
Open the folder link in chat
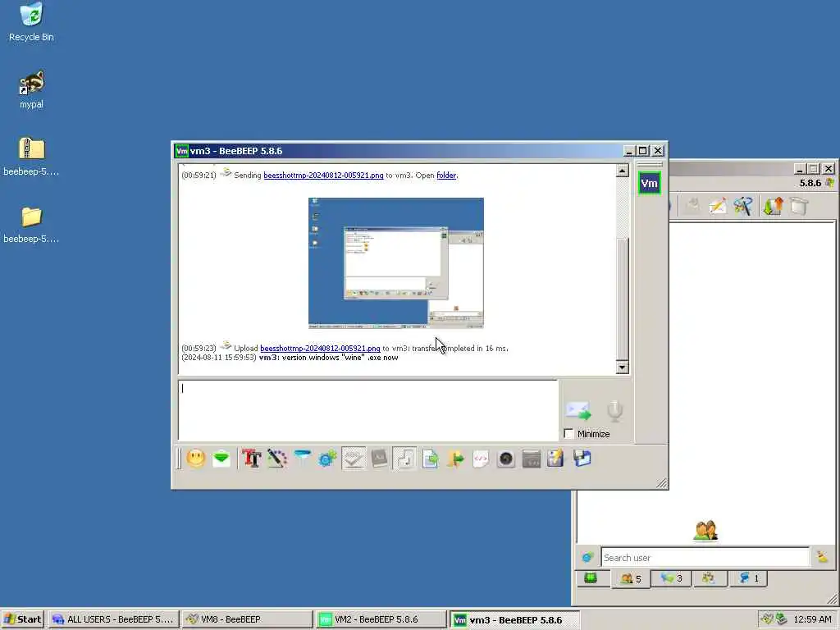pos(446,176)
